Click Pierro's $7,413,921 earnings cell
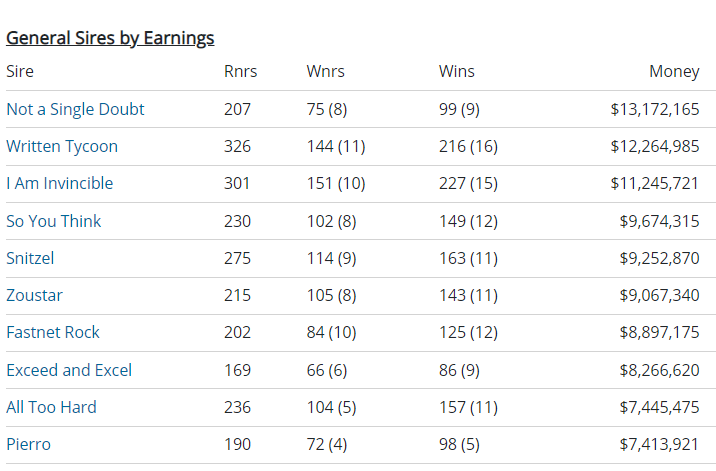Image resolution: width=716 pixels, height=471 pixels. [x=659, y=444]
